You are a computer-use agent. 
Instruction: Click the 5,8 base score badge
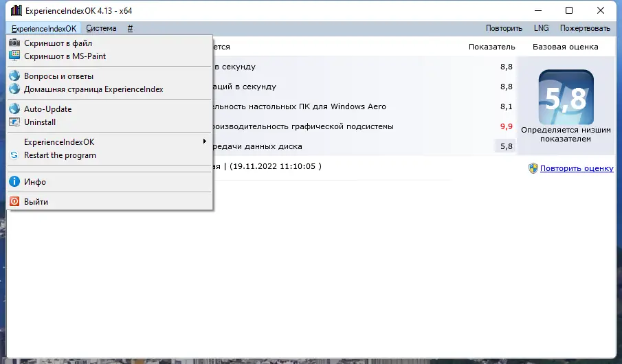566,97
